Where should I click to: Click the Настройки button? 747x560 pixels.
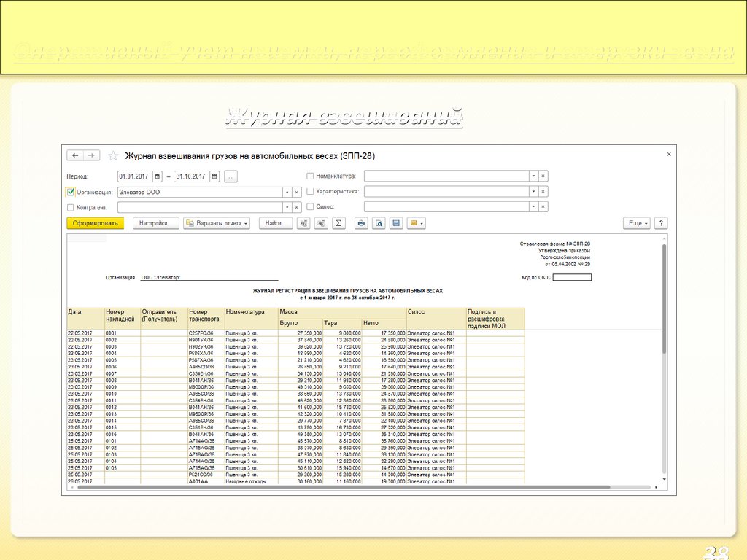point(153,223)
